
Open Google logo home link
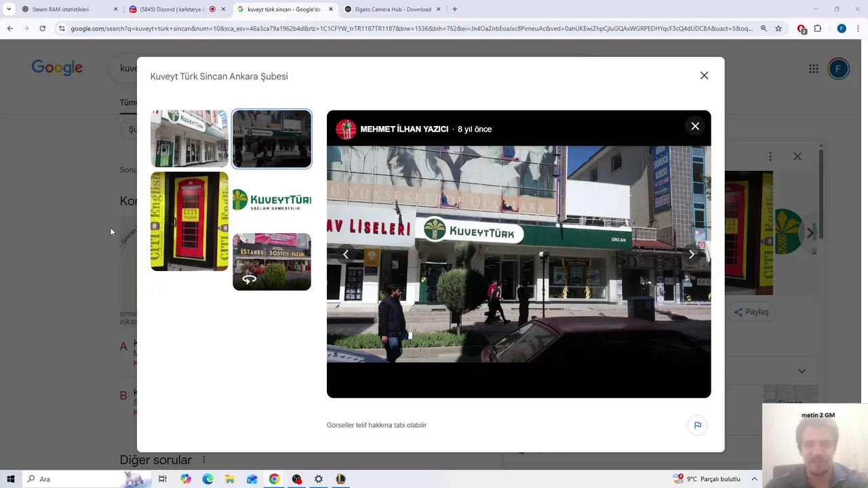(x=57, y=68)
